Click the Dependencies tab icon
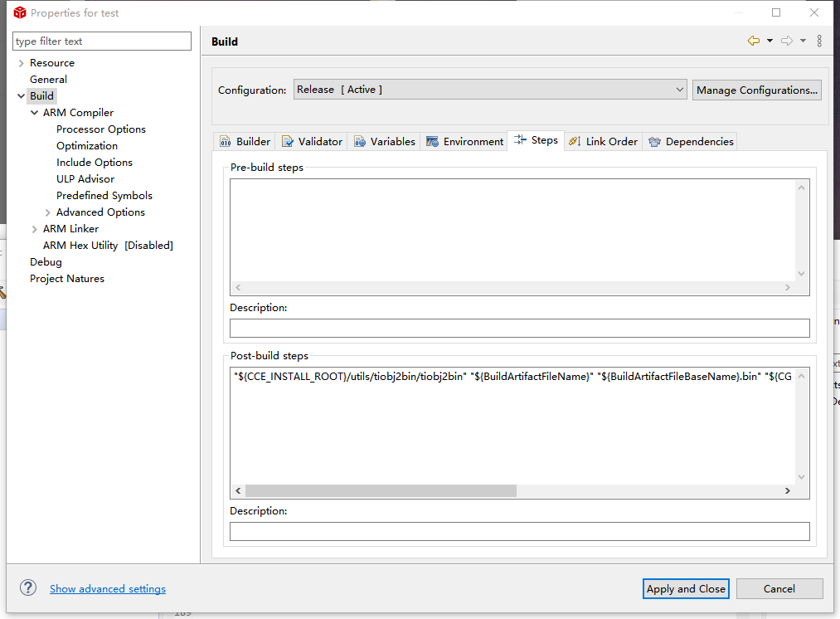 (x=654, y=142)
